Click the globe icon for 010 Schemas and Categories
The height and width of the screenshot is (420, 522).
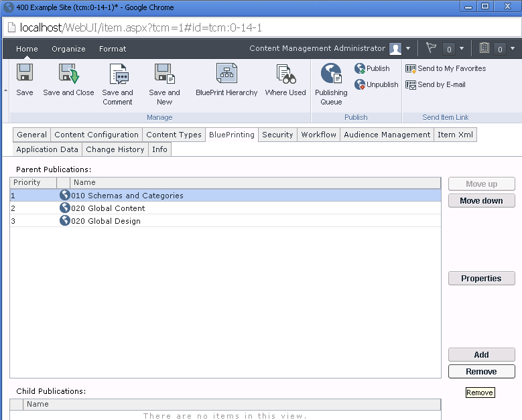point(64,195)
